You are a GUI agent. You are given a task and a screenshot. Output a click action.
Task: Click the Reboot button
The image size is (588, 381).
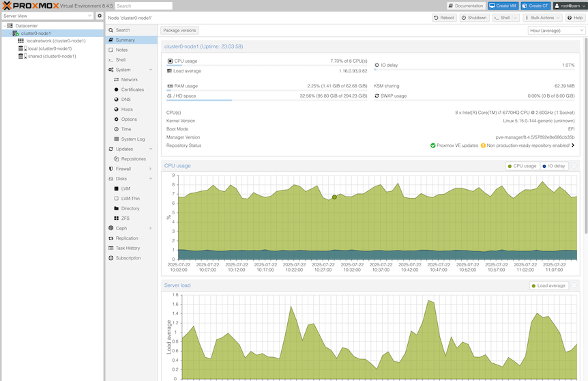(444, 18)
